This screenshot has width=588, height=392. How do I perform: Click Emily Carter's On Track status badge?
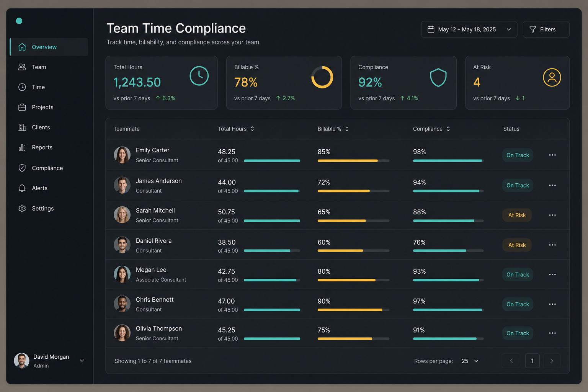(x=518, y=155)
